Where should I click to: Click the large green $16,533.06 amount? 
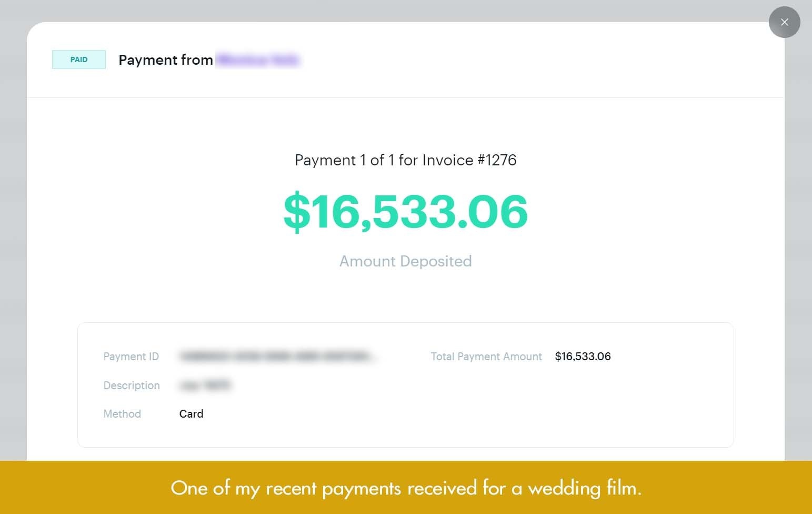(x=405, y=211)
